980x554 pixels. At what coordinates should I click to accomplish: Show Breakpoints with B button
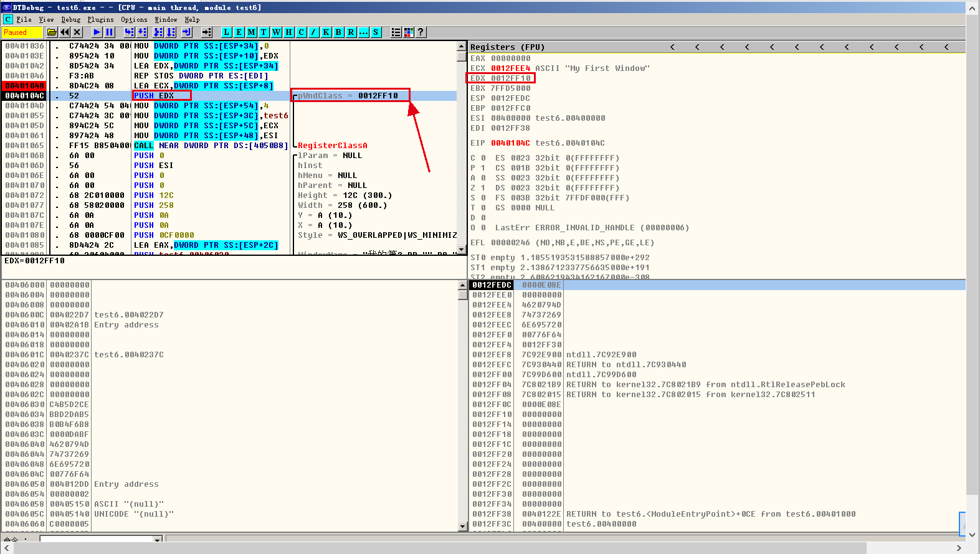click(x=339, y=32)
